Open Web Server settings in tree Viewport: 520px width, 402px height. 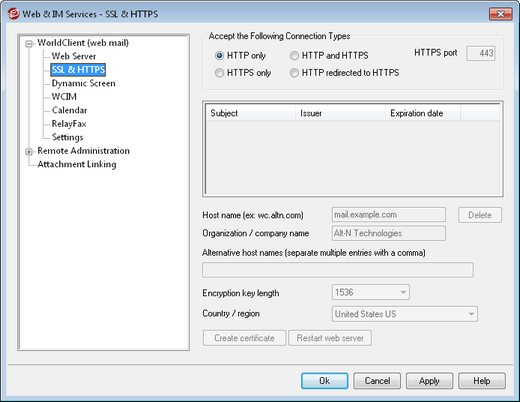[74, 56]
